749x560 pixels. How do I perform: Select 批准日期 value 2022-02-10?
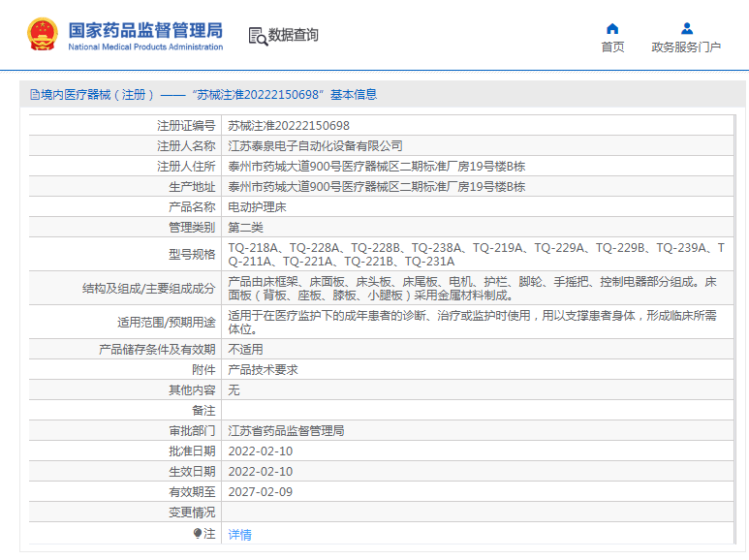click(x=261, y=451)
